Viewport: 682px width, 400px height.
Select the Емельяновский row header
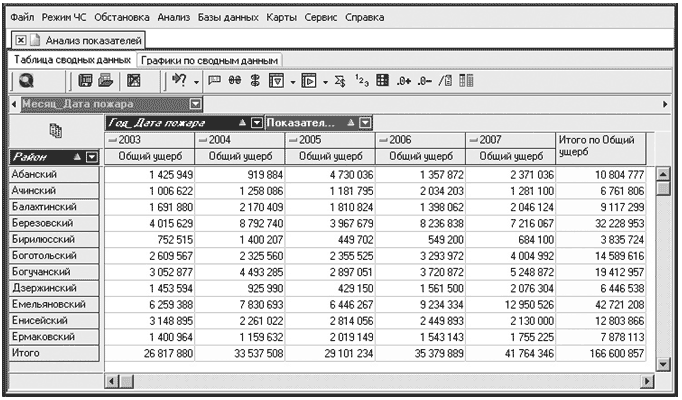pos(53,304)
